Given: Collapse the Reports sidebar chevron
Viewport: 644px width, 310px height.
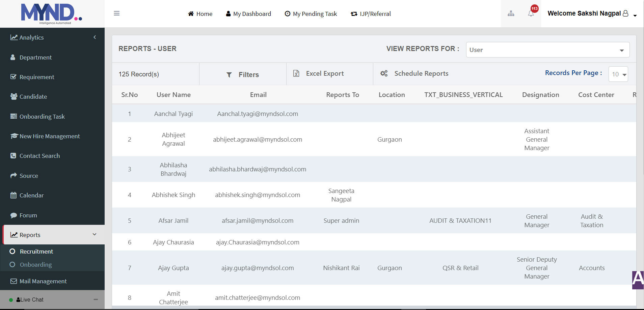Looking at the screenshot, I should [95, 234].
